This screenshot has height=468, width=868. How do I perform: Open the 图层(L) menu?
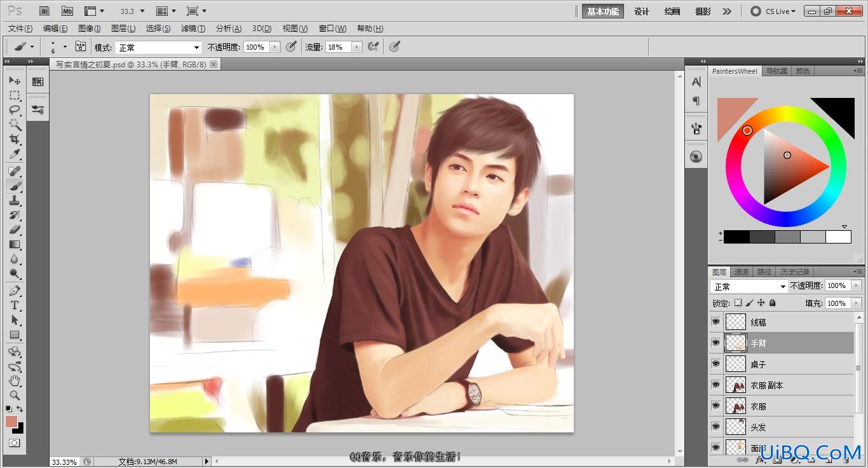coord(123,29)
